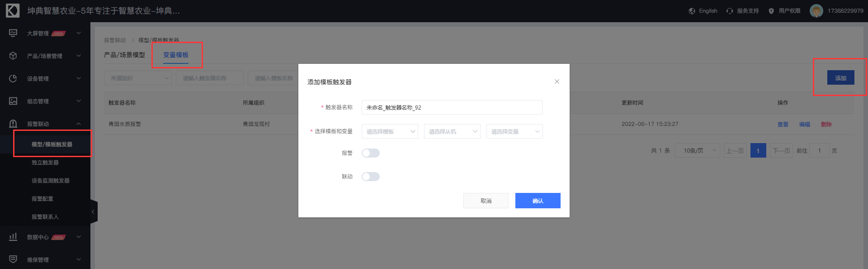The image size is (868, 269).
Task: Click the K logo in the header
Action: point(13,10)
